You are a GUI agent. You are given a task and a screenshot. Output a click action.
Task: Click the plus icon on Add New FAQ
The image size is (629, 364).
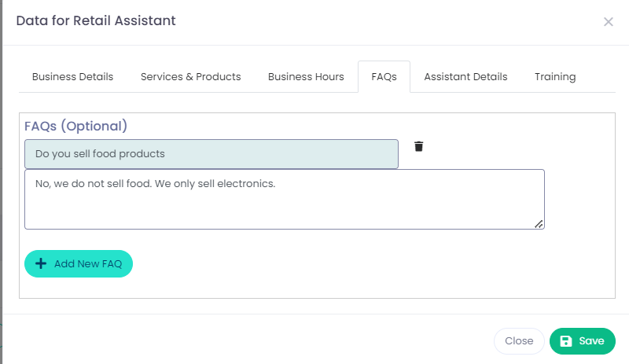42,264
